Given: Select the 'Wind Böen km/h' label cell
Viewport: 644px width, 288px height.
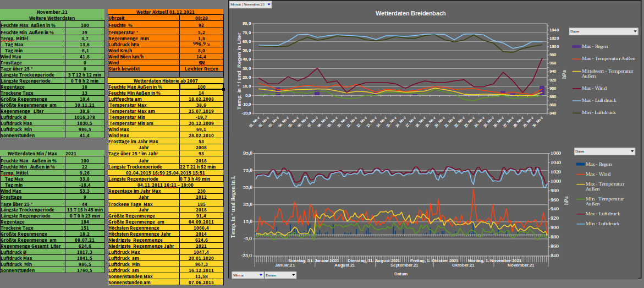Looking at the screenshot, I should pos(144,56).
